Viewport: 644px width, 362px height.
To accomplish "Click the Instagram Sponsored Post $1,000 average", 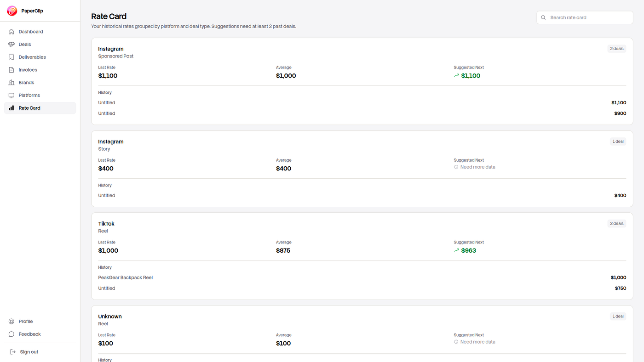I will 286,76.
